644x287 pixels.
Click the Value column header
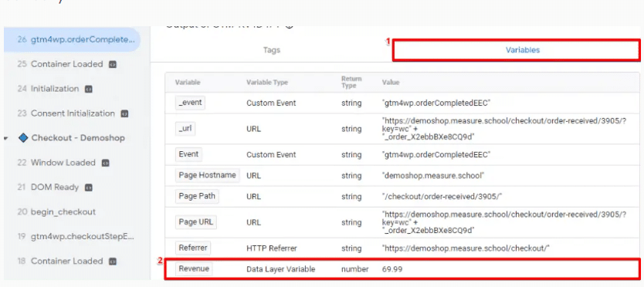[391, 82]
